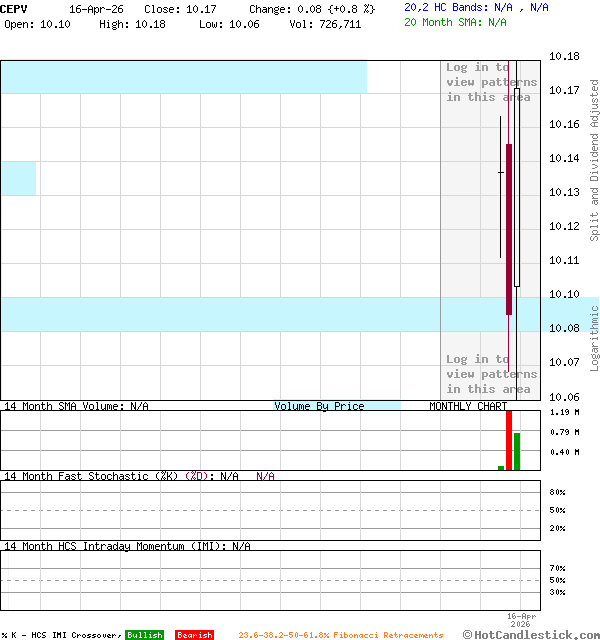Select the large red candlestick body
Image resolution: width=600 pixels, height=640 pixels.
tap(509, 230)
